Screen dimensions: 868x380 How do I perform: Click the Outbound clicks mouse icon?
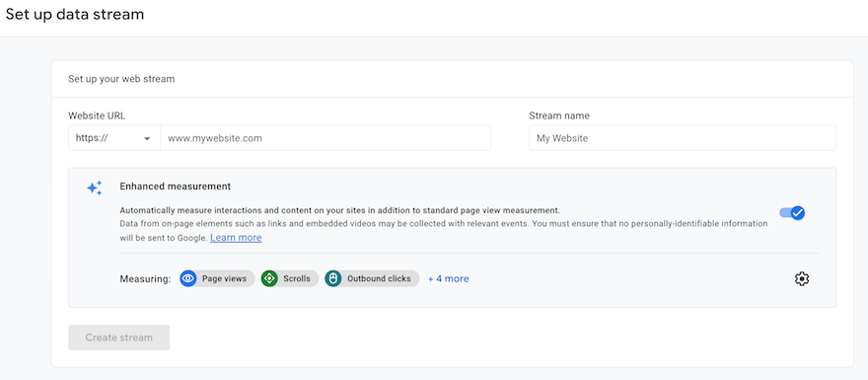(x=333, y=278)
